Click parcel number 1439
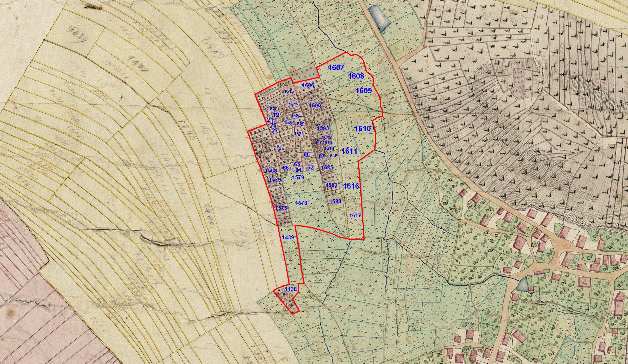 (x=288, y=237)
